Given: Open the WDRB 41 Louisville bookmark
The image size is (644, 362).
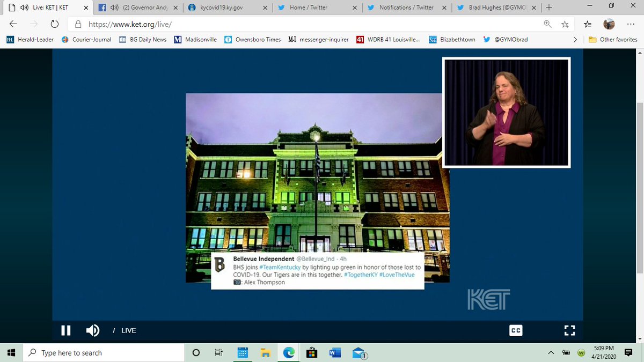Looking at the screenshot, I should pos(389,39).
